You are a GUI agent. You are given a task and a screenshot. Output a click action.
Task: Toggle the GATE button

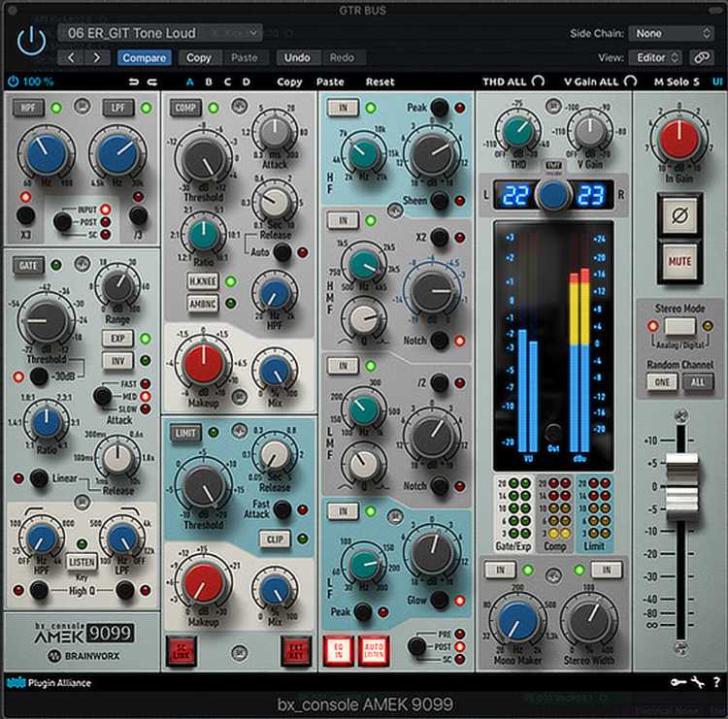click(x=28, y=266)
